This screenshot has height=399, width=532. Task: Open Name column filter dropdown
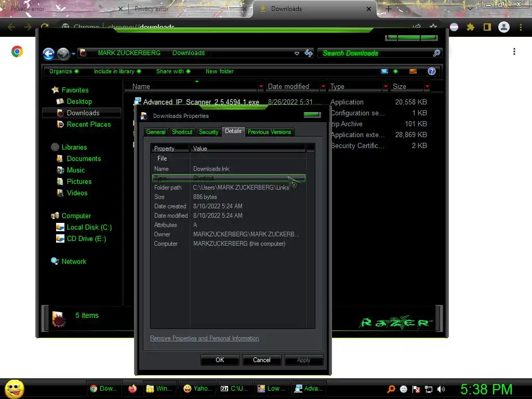click(261, 87)
